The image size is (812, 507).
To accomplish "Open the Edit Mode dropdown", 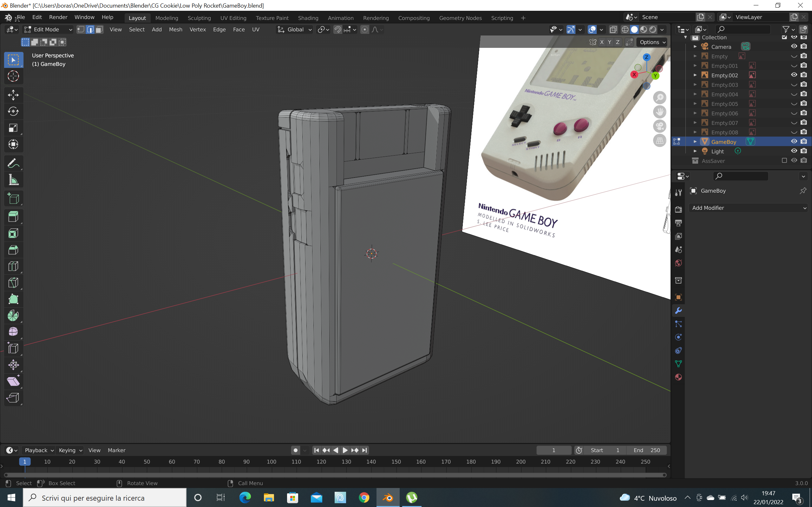I will click(x=48, y=29).
